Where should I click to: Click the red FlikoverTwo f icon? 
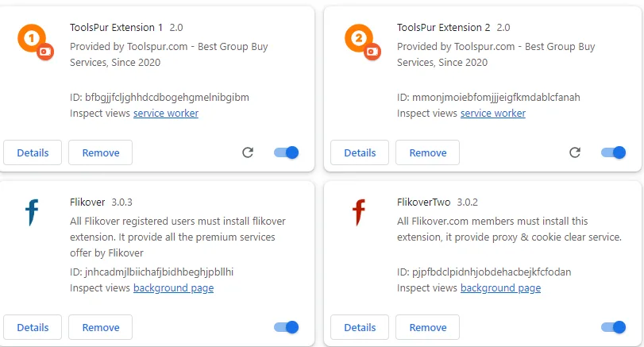(359, 212)
